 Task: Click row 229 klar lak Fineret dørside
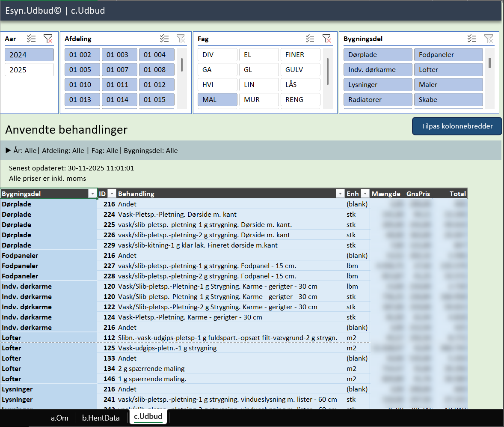tap(234, 245)
